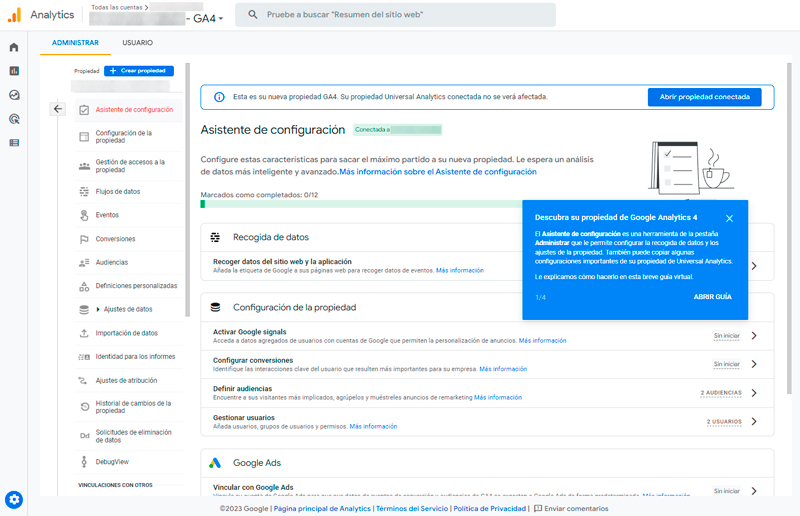
Task: Switch to the USUARIO tab
Action: click(x=137, y=43)
